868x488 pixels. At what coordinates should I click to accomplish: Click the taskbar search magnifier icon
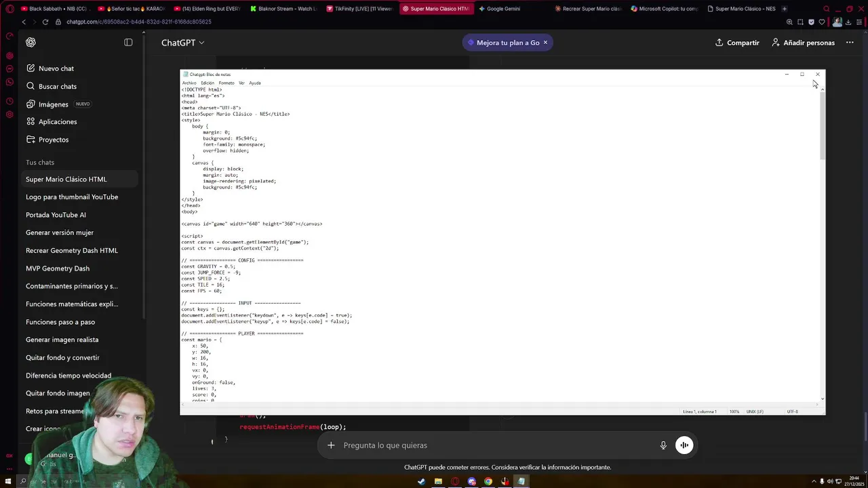pos(24,481)
